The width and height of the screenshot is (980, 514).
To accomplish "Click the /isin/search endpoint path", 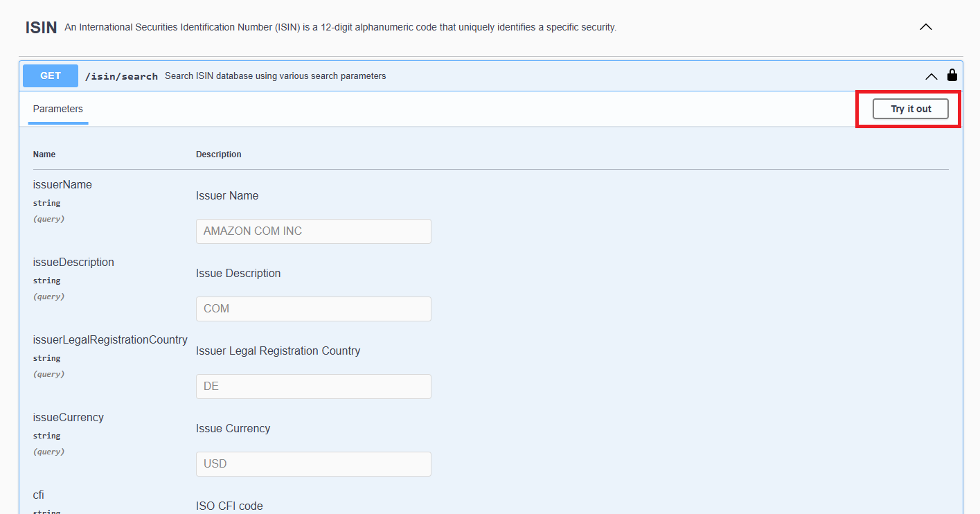I will [x=121, y=76].
